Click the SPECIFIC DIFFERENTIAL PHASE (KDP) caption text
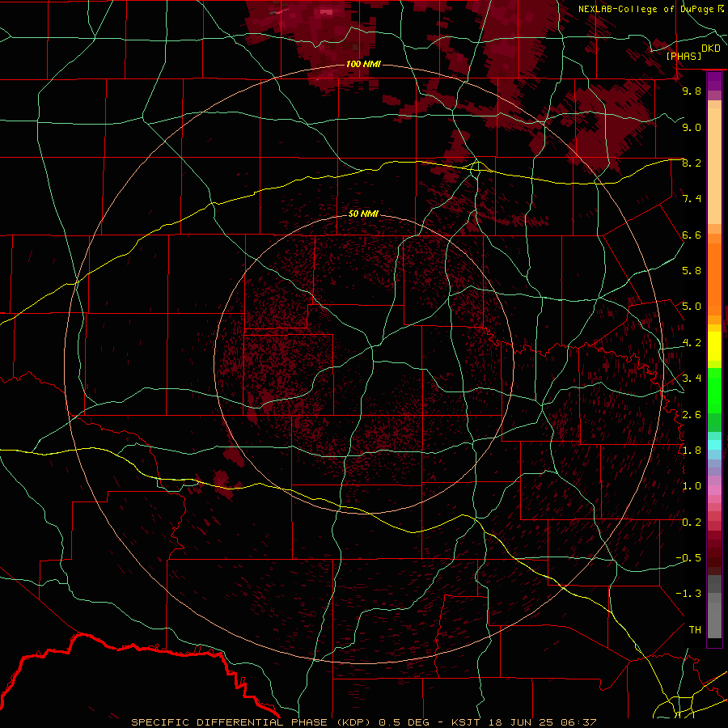728x728 pixels. (252, 722)
